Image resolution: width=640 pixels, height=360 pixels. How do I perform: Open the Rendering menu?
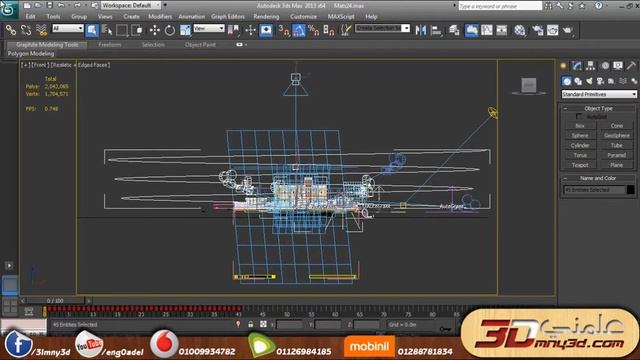(266, 17)
